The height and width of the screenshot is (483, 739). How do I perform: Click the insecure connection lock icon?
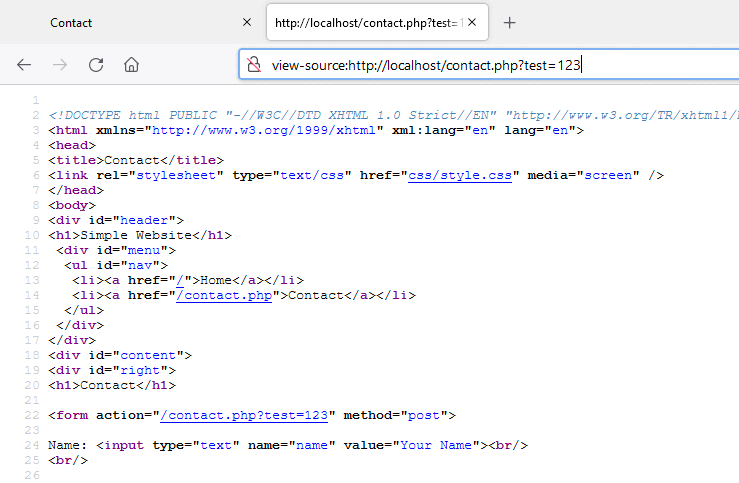coord(254,65)
